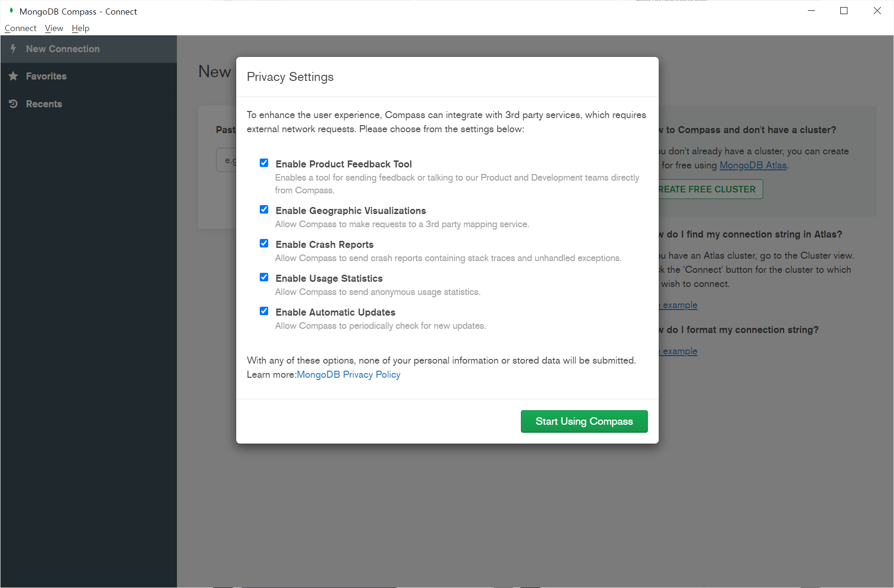Viewport: 894px width, 588px height.
Task: Click the connection string input field
Action: click(226, 160)
